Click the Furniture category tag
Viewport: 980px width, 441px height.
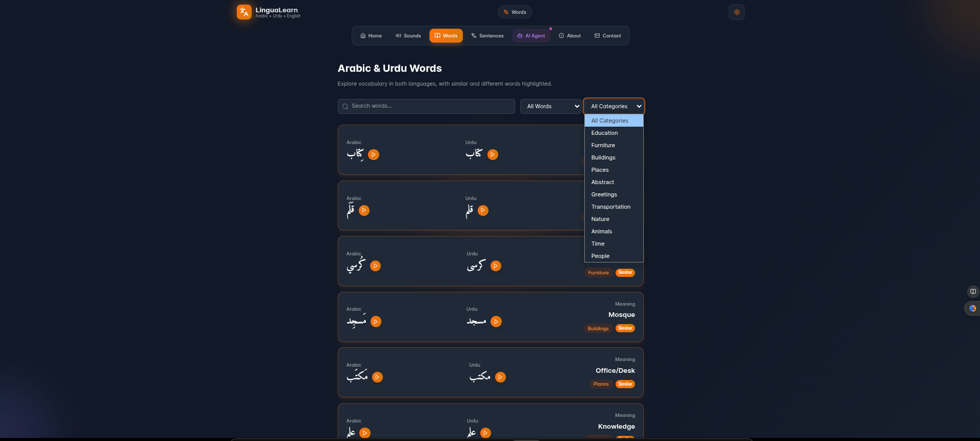pyautogui.click(x=598, y=273)
